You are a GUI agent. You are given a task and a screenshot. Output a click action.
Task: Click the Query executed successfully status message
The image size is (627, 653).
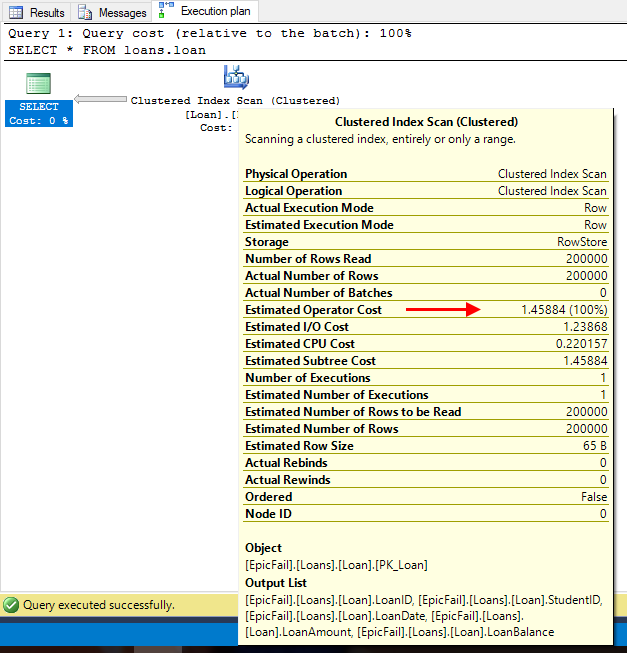(98, 605)
